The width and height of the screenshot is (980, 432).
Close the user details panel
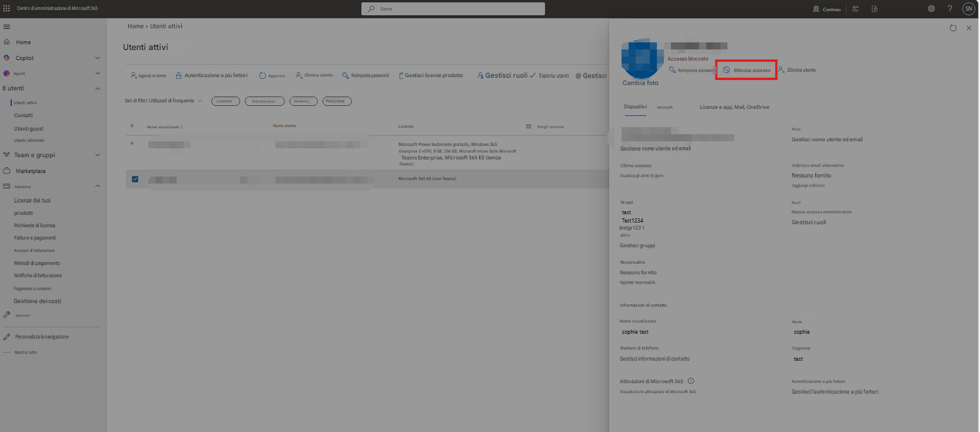(969, 28)
